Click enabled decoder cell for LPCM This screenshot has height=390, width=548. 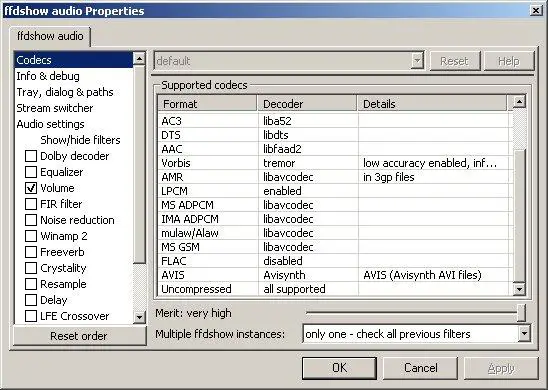tap(282, 191)
